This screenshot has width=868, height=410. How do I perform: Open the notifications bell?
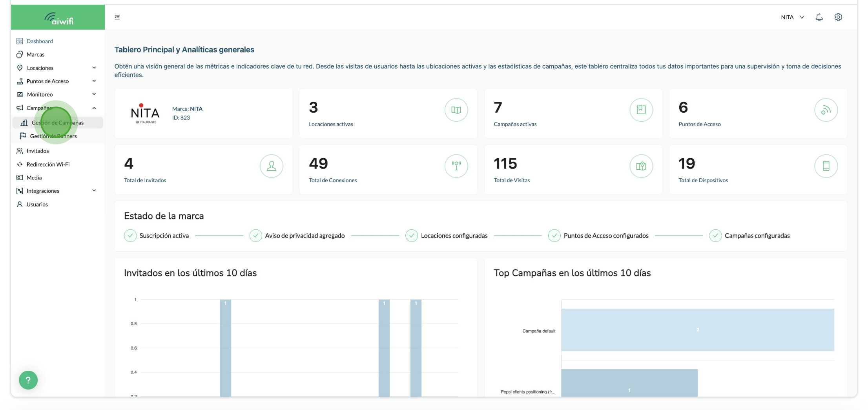pyautogui.click(x=819, y=17)
